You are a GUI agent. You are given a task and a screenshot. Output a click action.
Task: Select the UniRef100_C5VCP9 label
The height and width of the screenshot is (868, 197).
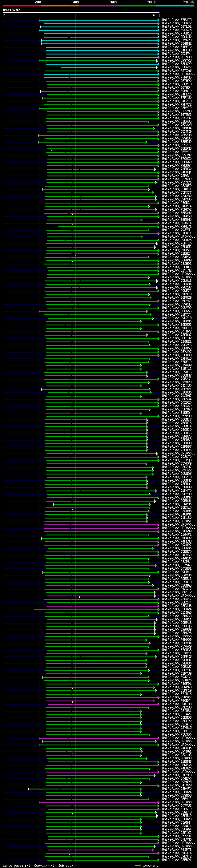tap(177, 463)
